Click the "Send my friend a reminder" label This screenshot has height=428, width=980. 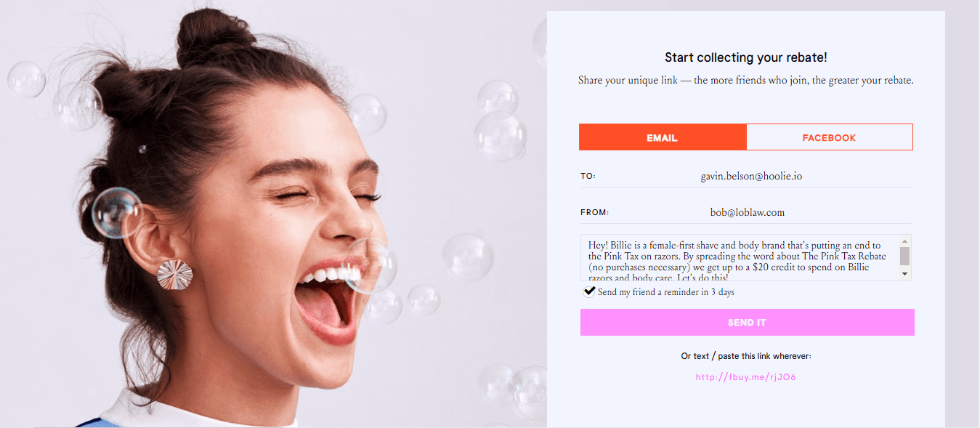tap(665, 292)
